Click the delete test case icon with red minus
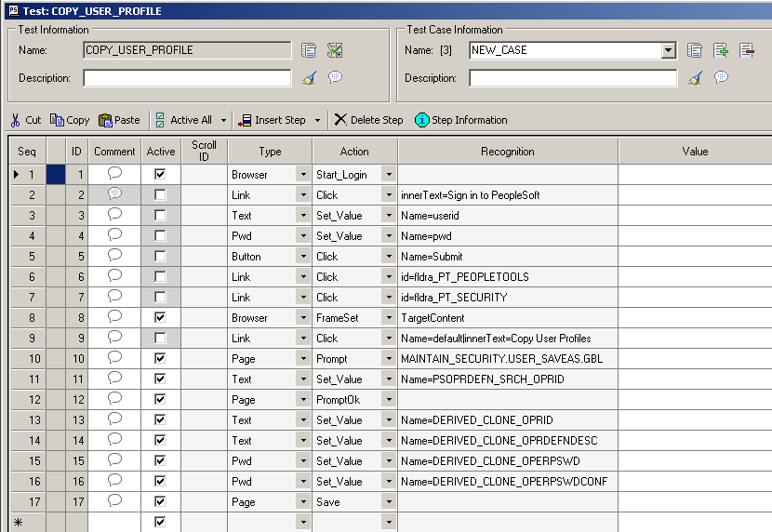The image size is (772, 532). [x=747, y=50]
